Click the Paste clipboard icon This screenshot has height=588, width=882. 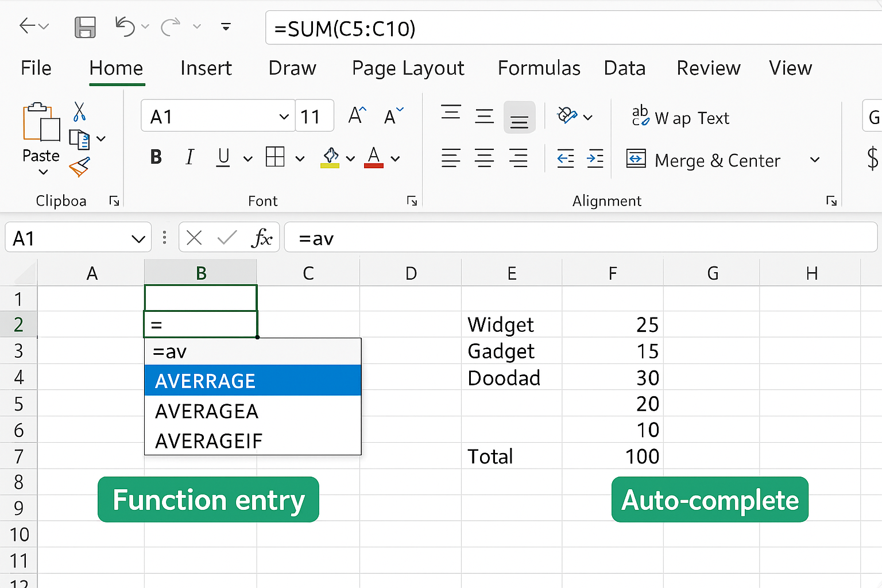pyautogui.click(x=41, y=122)
